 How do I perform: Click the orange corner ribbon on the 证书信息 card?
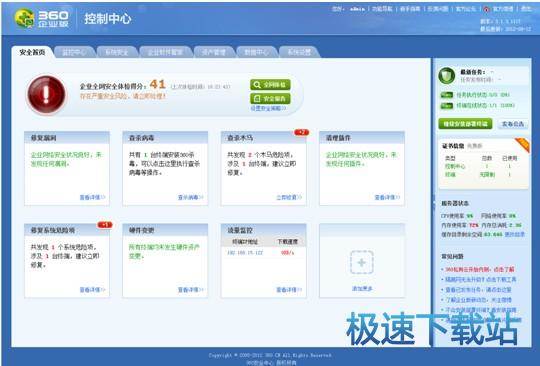(x=522, y=145)
